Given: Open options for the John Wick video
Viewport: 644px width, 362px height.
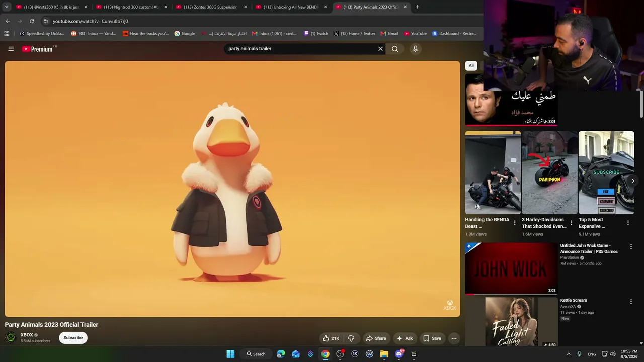Looking at the screenshot, I should (x=631, y=246).
